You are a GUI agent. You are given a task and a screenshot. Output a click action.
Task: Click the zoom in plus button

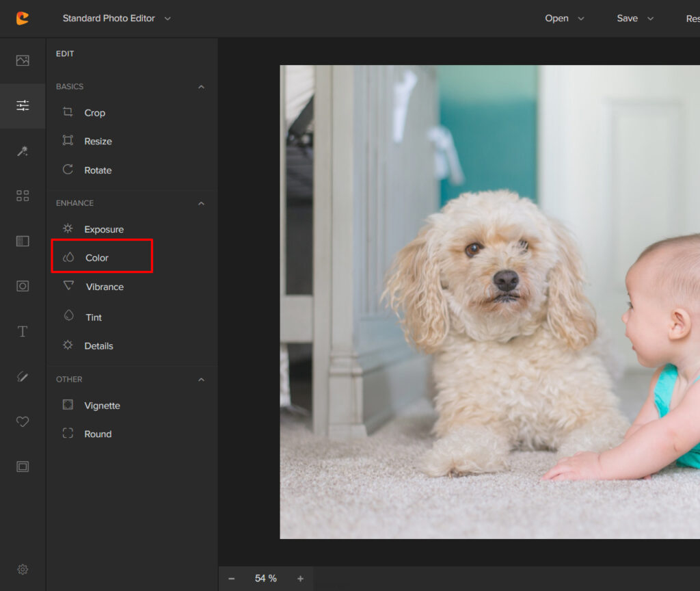[x=300, y=579]
